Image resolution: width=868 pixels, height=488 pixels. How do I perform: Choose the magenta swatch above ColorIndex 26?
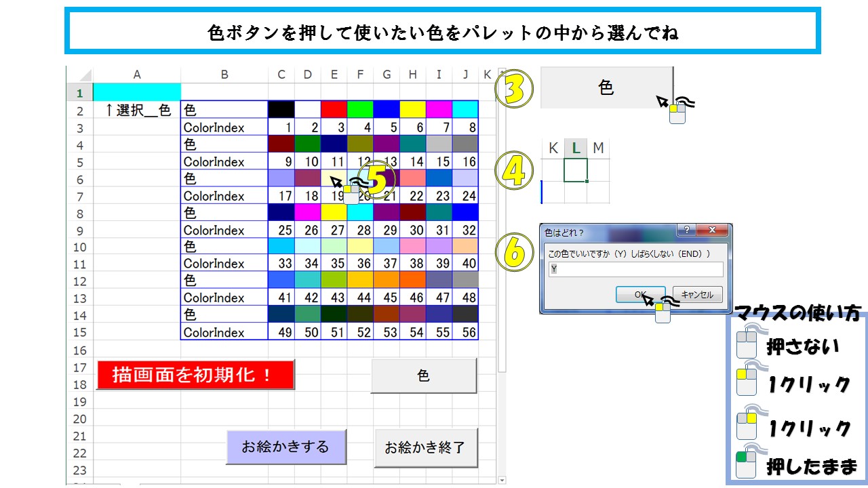click(308, 212)
